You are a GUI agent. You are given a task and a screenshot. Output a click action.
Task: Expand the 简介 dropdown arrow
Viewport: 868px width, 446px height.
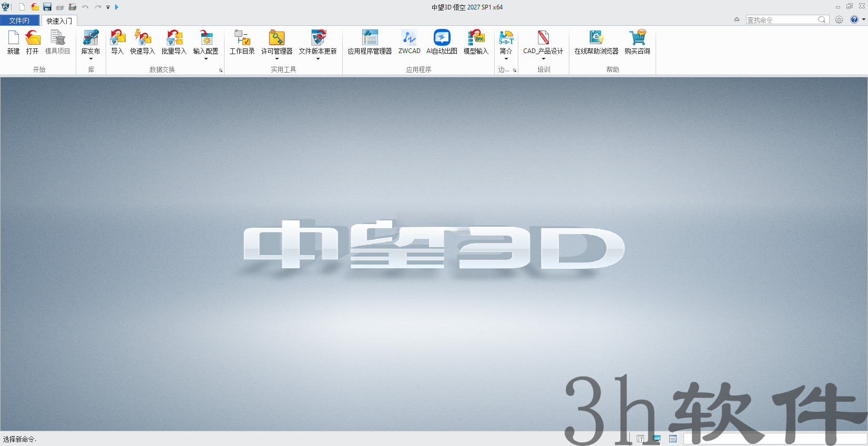506,59
